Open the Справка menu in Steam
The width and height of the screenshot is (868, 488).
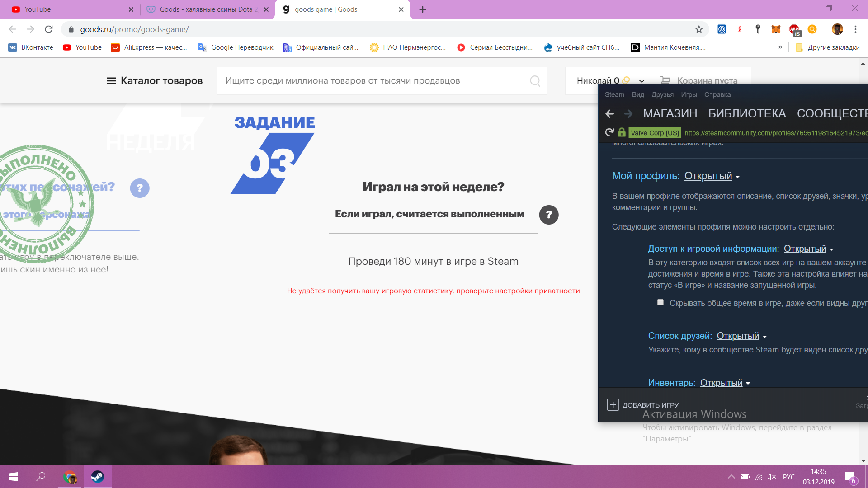717,94
